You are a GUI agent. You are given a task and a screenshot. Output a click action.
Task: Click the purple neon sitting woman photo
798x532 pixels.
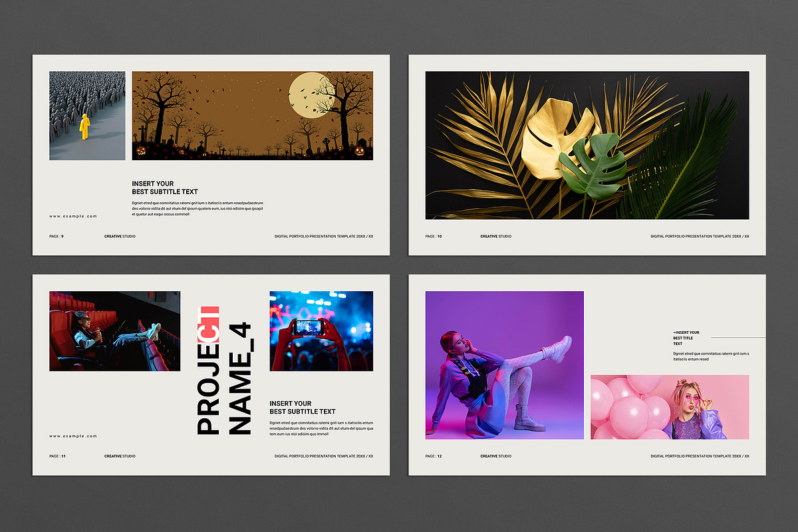tap(505, 365)
